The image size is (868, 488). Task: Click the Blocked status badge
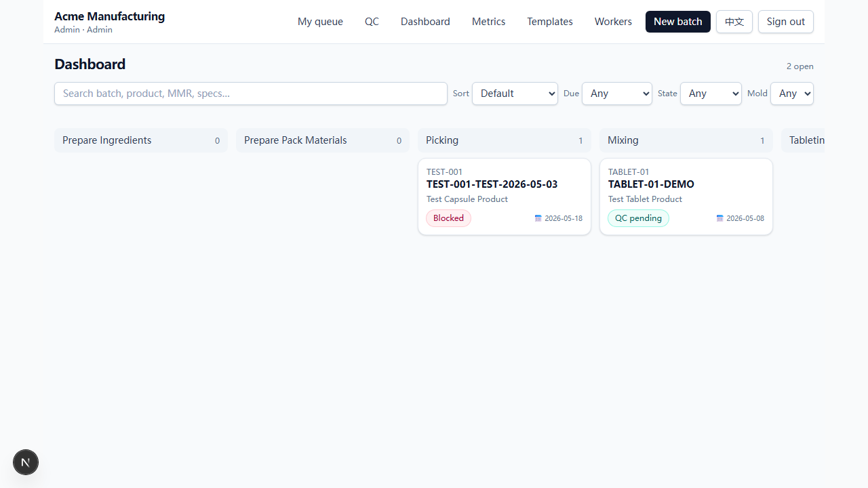tap(448, 218)
